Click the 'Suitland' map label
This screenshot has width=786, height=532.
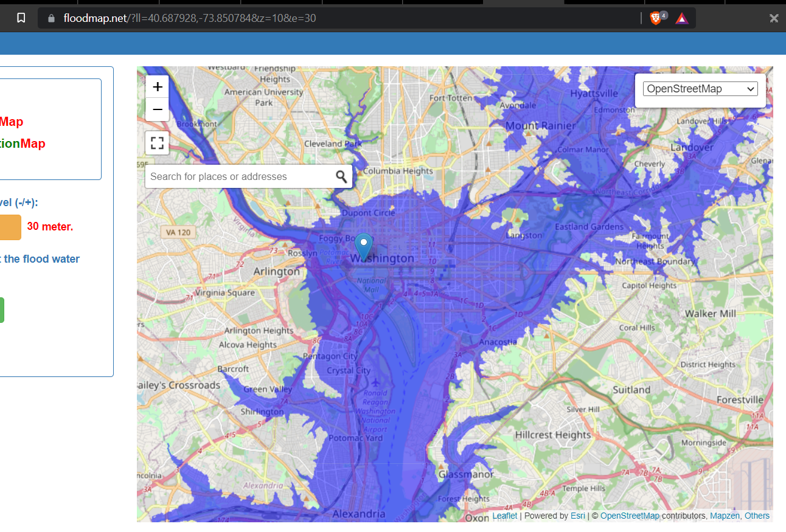[x=631, y=390]
